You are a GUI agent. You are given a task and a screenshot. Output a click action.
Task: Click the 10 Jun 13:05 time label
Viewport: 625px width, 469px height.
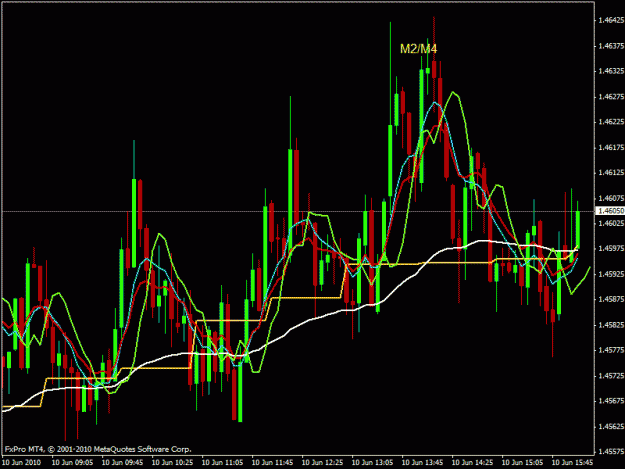pos(373,462)
